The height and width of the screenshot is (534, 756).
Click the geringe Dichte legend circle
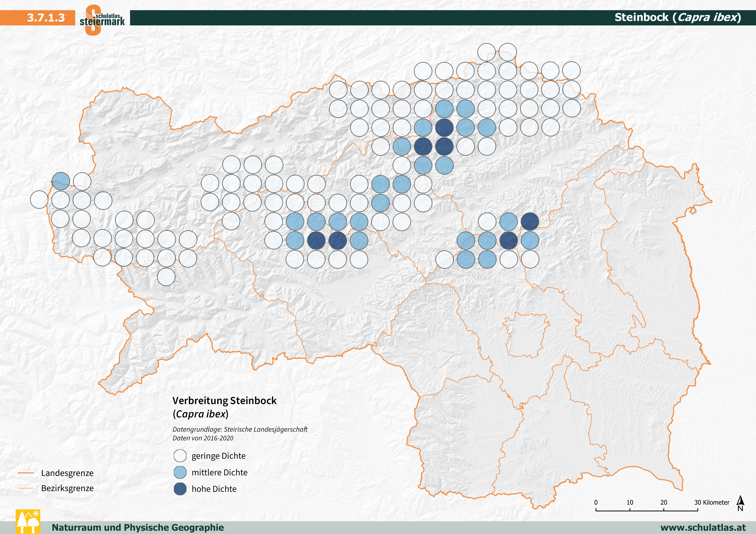(x=180, y=456)
